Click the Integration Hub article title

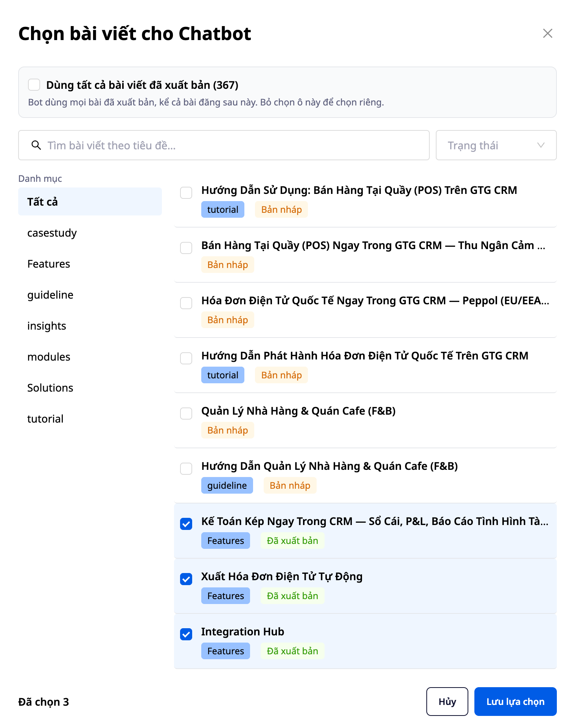coord(242,631)
